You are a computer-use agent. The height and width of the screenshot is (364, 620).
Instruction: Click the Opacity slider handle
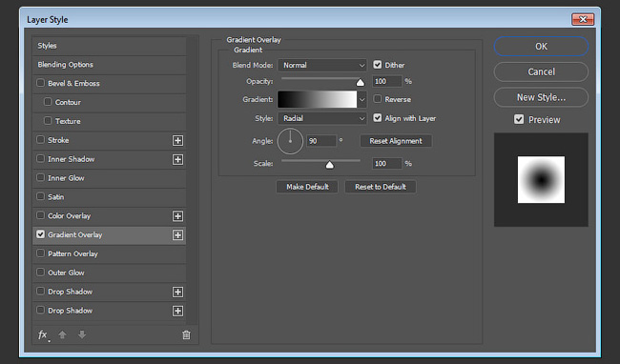click(361, 83)
